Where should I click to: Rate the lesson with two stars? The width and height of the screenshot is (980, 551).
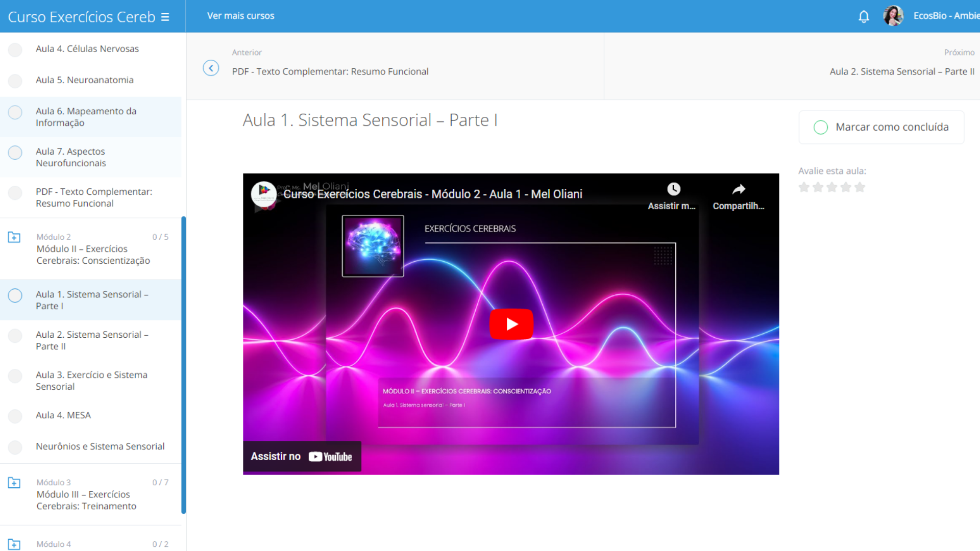tap(818, 187)
